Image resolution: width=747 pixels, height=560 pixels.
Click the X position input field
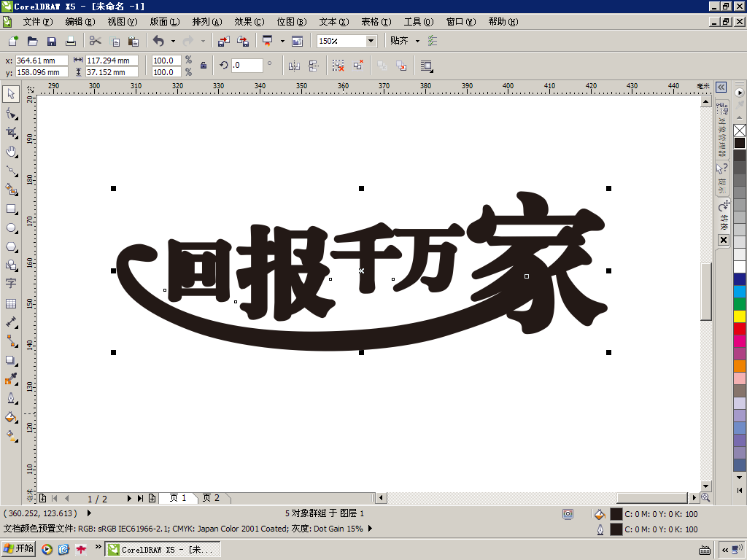(x=42, y=61)
